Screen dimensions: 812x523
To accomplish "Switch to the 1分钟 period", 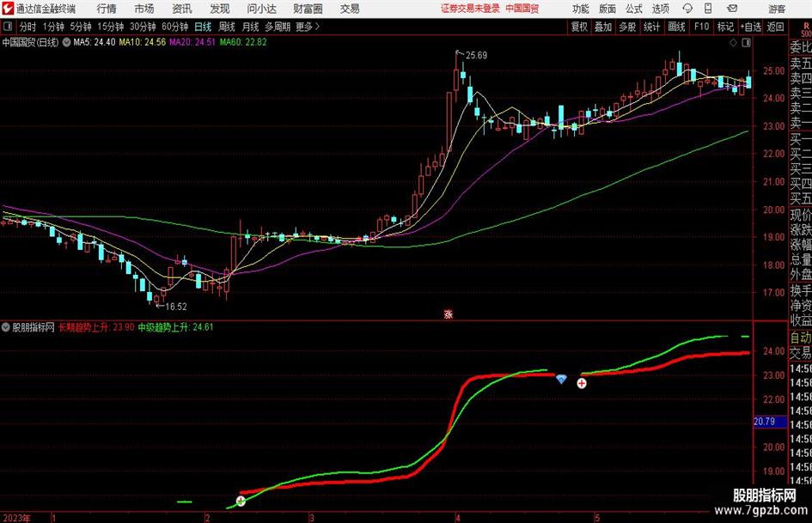I will [53, 27].
